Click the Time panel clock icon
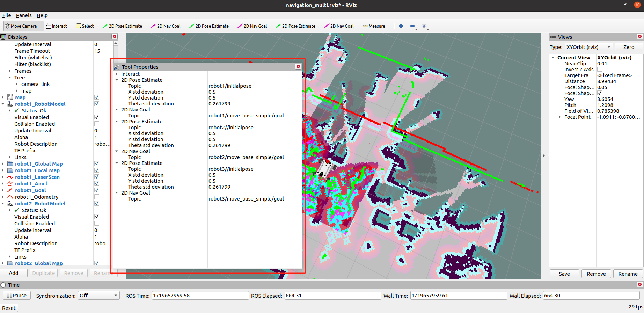The image size is (644, 313). [x=3, y=285]
